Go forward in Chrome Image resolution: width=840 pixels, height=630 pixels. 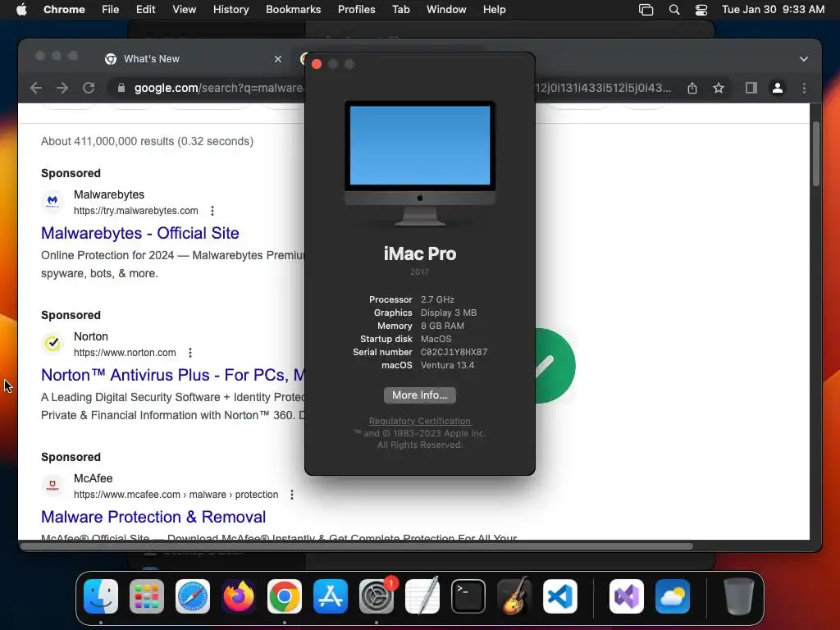(x=62, y=88)
